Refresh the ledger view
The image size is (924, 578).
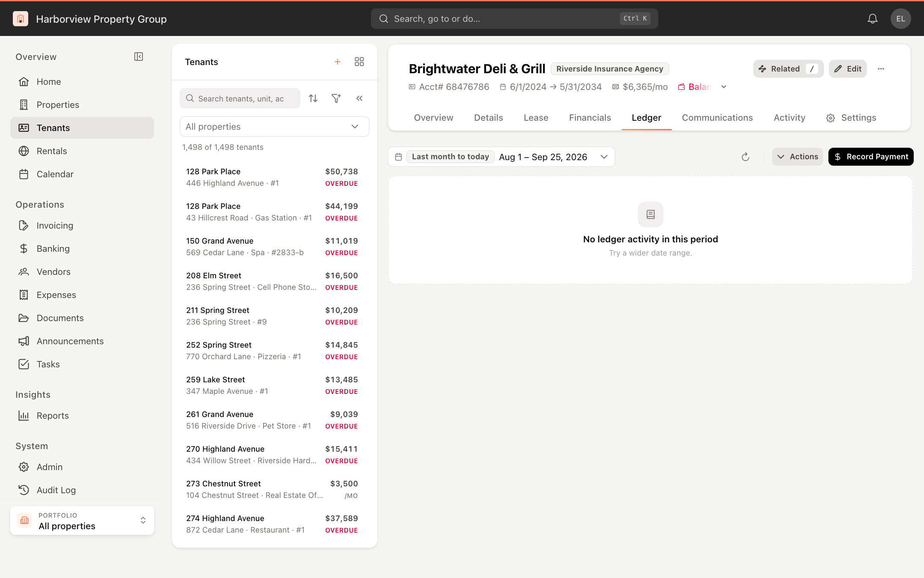(x=745, y=157)
